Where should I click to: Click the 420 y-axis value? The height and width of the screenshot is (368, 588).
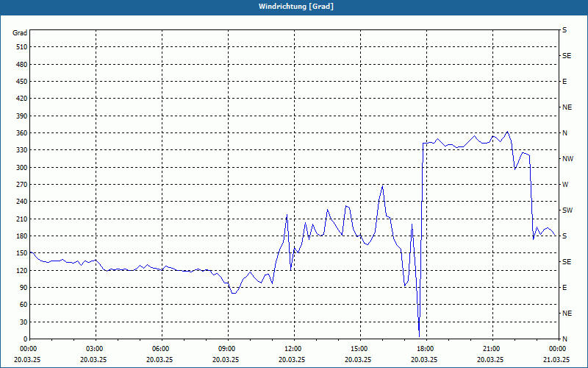click(22, 99)
